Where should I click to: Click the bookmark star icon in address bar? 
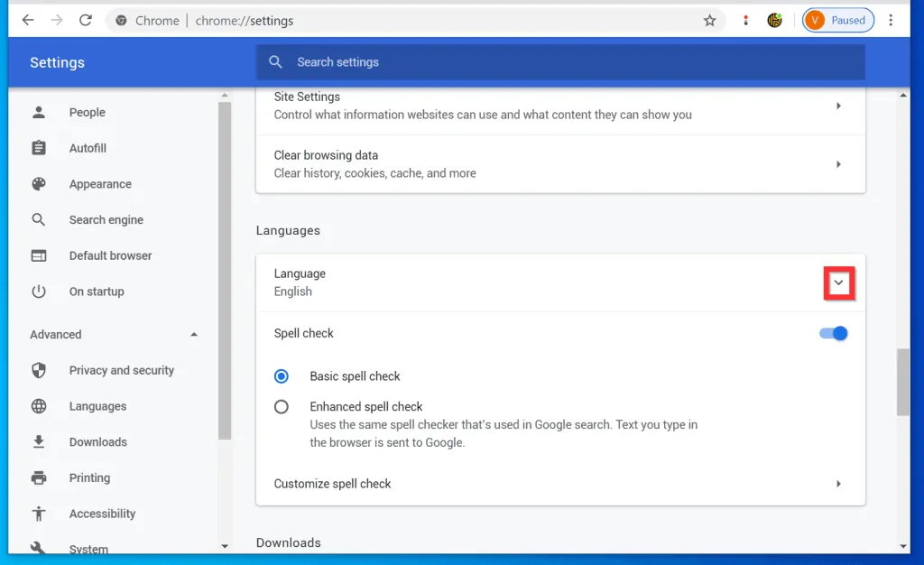point(709,21)
